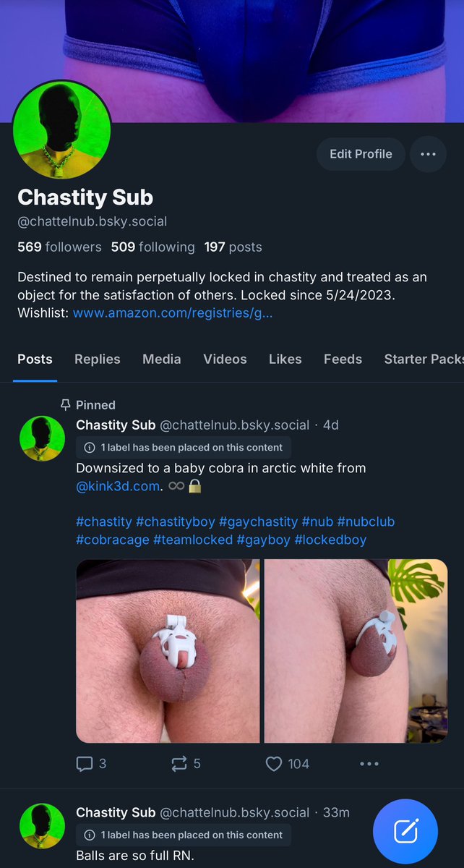Select the Likes tab
The width and height of the screenshot is (464, 868).
pos(285,359)
